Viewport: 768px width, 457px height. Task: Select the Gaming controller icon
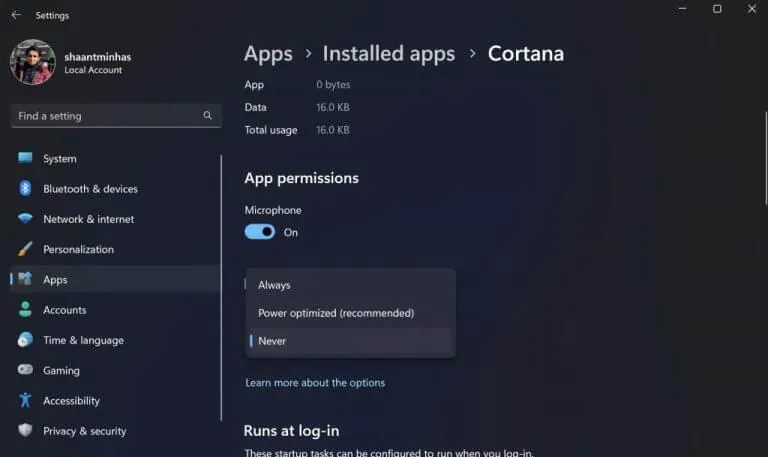tap(25, 369)
